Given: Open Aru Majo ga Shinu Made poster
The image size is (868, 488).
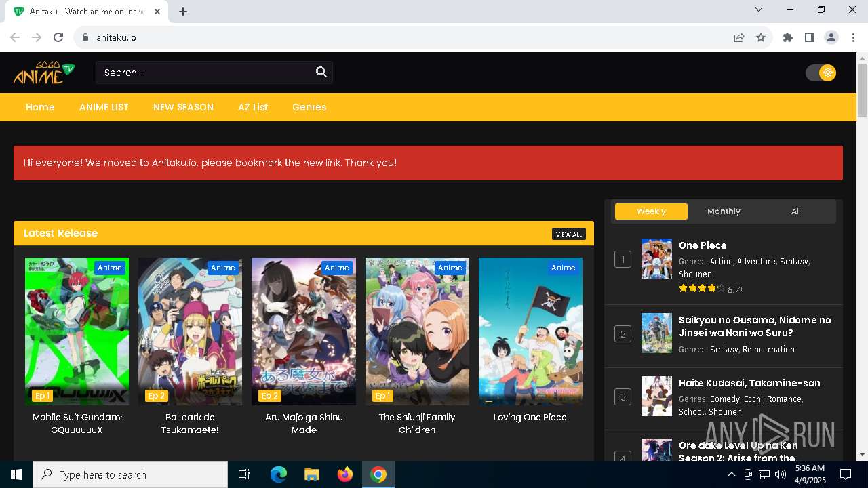Looking at the screenshot, I should [304, 331].
